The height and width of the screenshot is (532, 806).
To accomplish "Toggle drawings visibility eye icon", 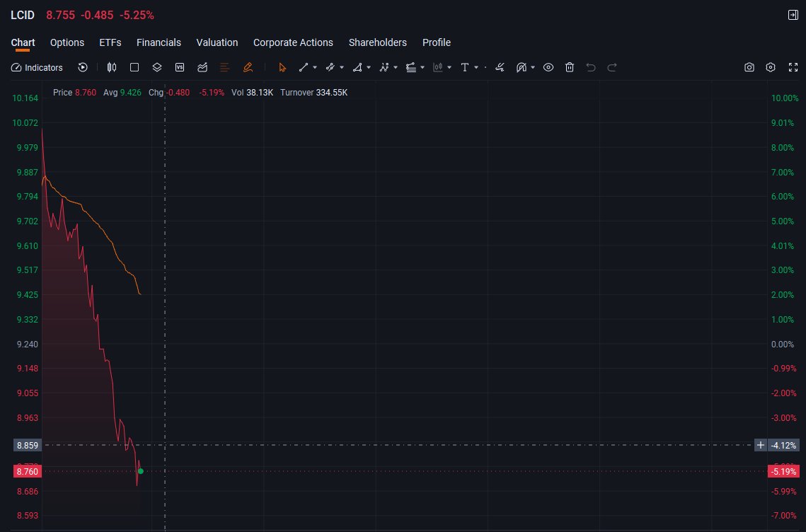I will (548, 67).
